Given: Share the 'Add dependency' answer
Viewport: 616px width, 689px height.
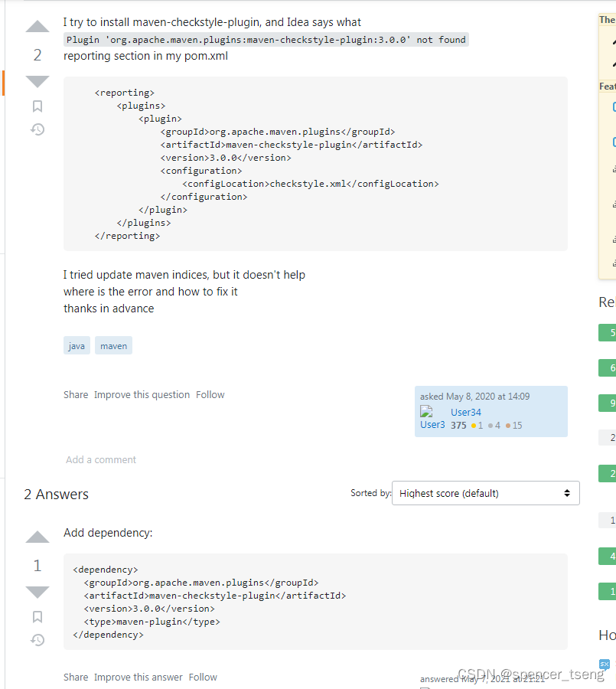Looking at the screenshot, I should (76, 677).
